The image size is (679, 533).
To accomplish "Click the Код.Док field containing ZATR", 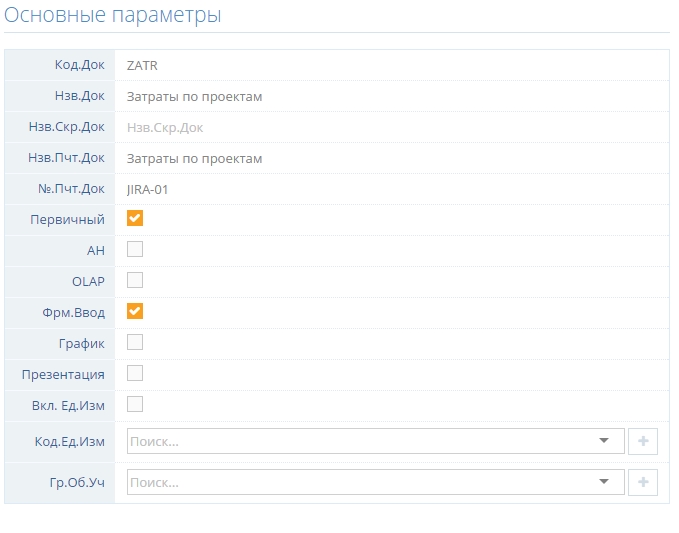I will (x=390, y=65).
